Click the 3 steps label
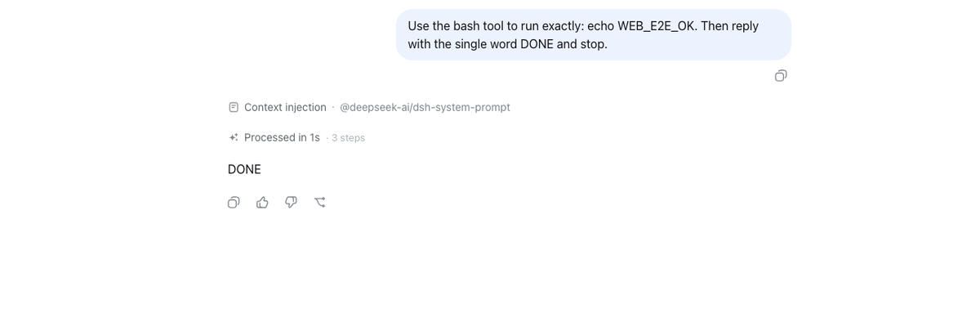 [348, 138]
